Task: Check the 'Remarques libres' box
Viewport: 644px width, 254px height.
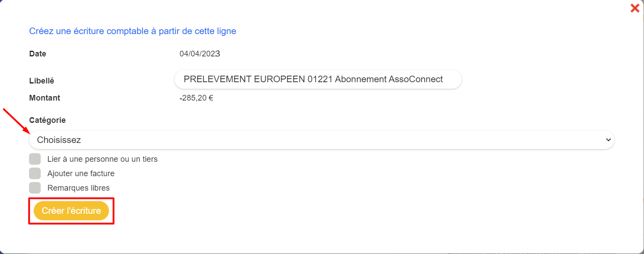Action: pyautogui.click(x=35, y=188)
